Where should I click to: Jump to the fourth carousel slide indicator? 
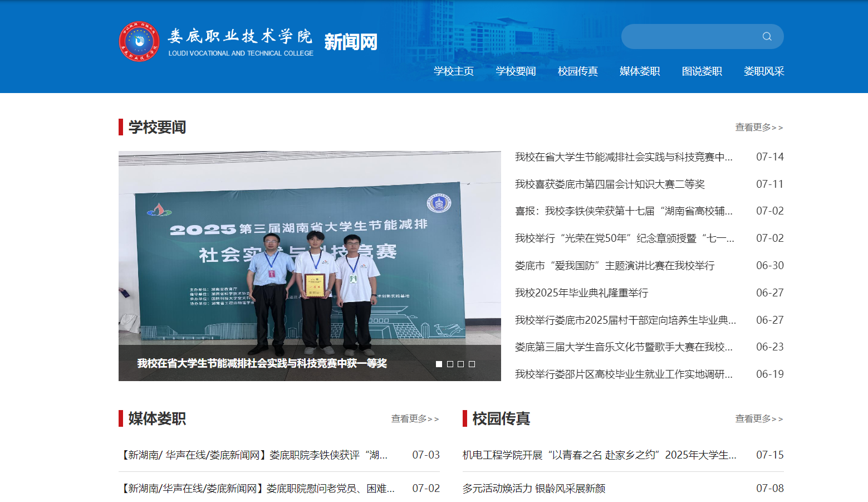(x=472, y=364)
